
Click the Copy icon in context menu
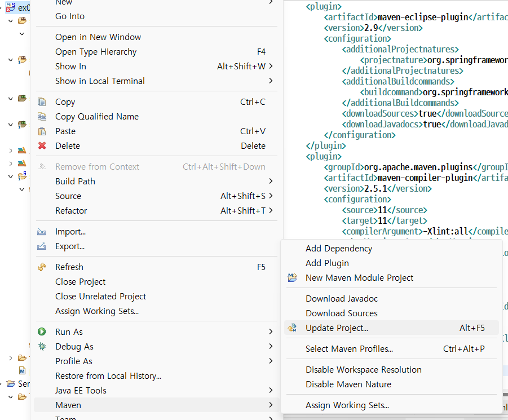(x=42, y=102)
